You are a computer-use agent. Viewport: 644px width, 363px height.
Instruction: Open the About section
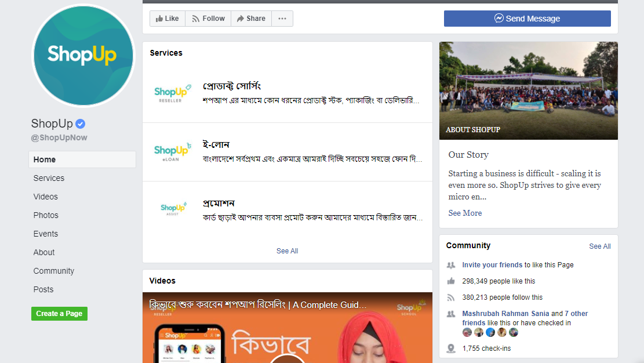43,252
